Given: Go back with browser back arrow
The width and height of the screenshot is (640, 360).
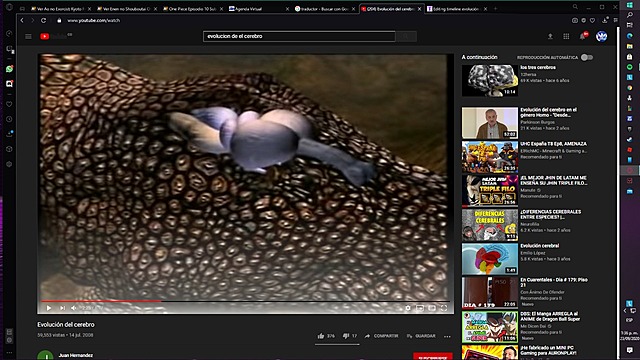Looking at the screenshot, I should tap(22, 20).
